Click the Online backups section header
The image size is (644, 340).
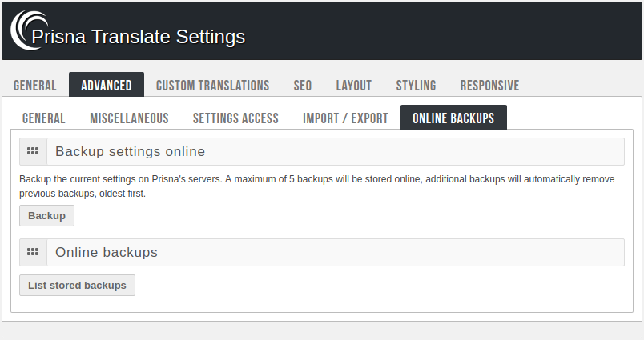click(x=107, y=252)
